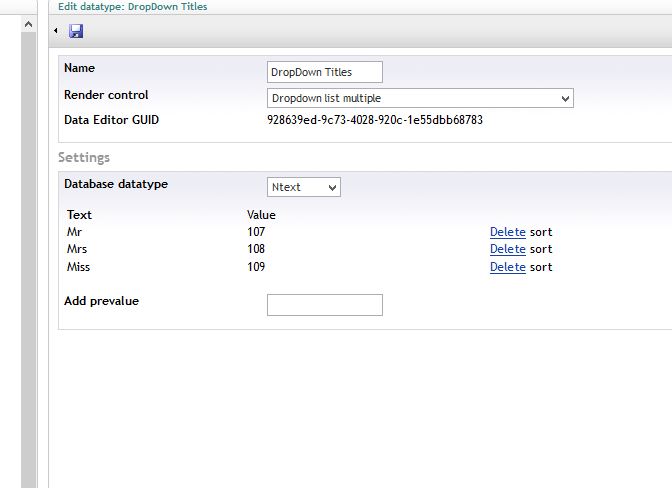Click sort next to the Miss row
The image size is (672, 488).
541,267
